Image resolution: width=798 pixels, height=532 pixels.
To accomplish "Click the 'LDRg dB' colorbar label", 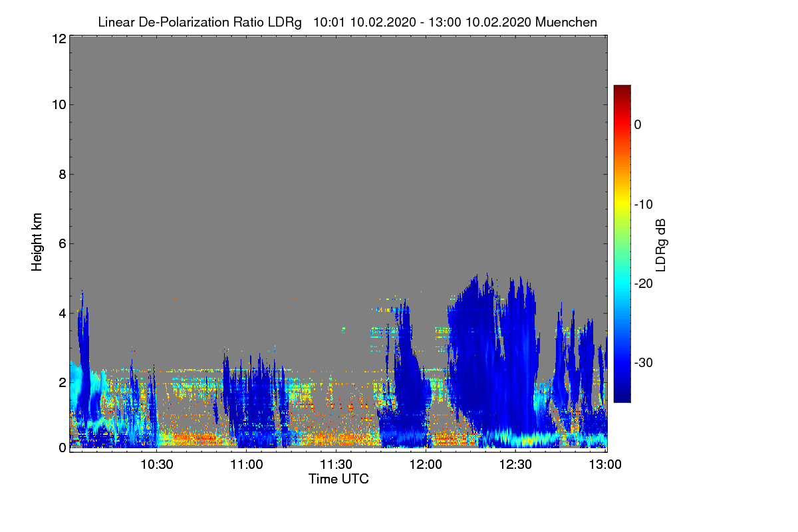I will click(x=660, y=245).
